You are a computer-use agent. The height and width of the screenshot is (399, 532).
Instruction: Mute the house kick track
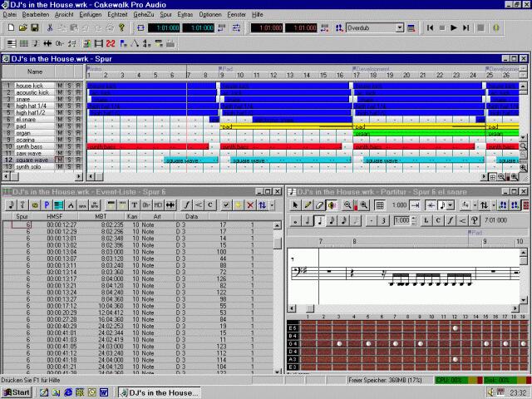click(x=59, y=86)
